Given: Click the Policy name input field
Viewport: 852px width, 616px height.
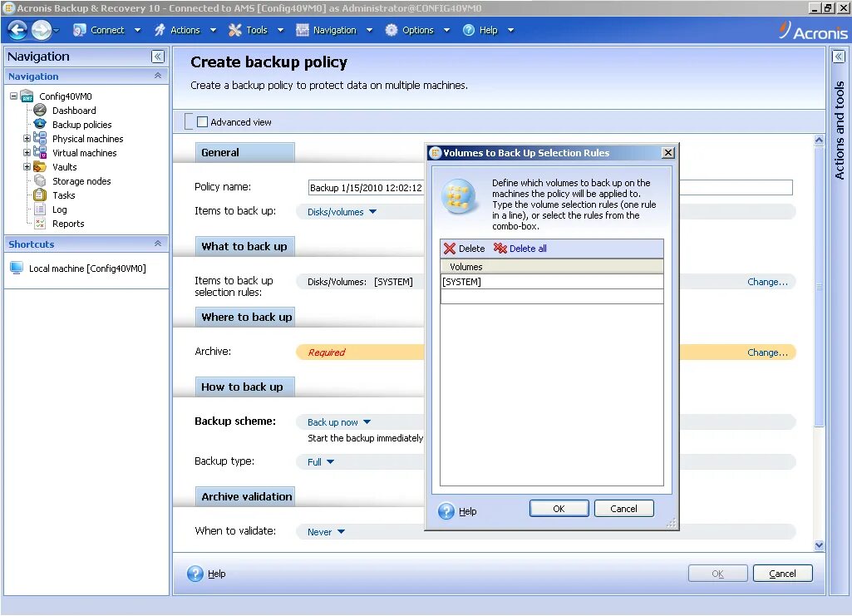Looking at the screenshot, I should tap(550, 188).
